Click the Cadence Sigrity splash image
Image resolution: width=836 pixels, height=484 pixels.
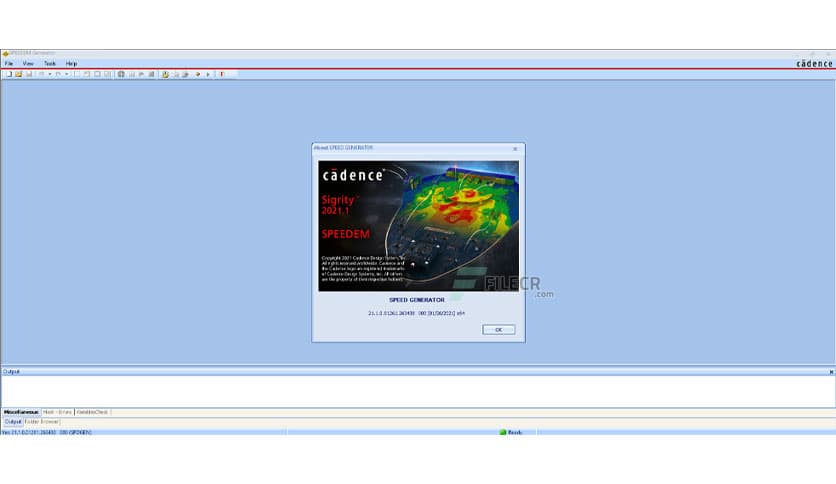coord(419,226)
